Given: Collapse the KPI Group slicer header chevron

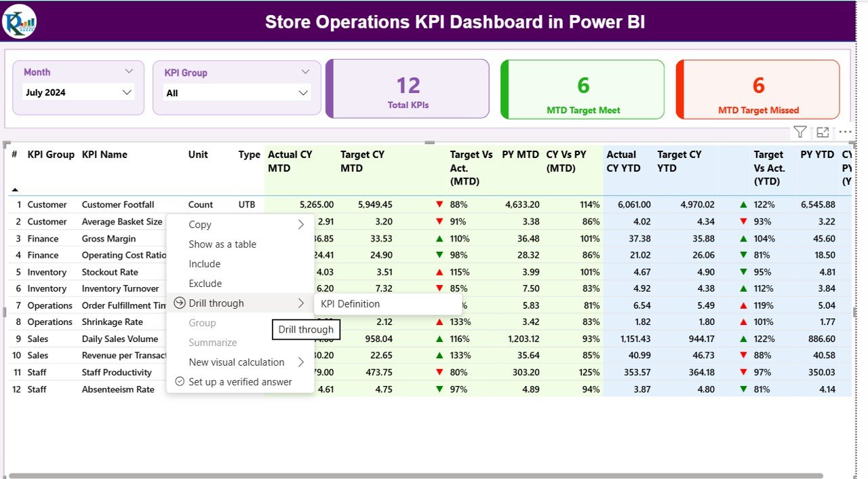Looking at the screenshot, I should point(305,72).
